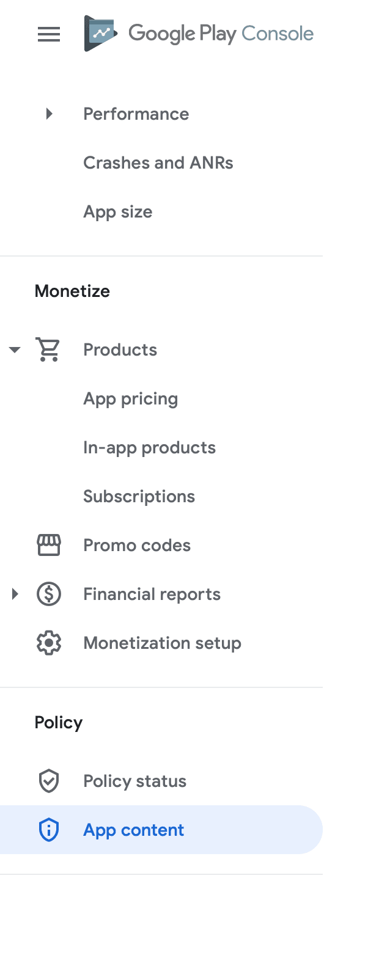This screenshot has height=980, width=368.
Task: Click the App content info shield icon
Action: (x=48, y=830)
